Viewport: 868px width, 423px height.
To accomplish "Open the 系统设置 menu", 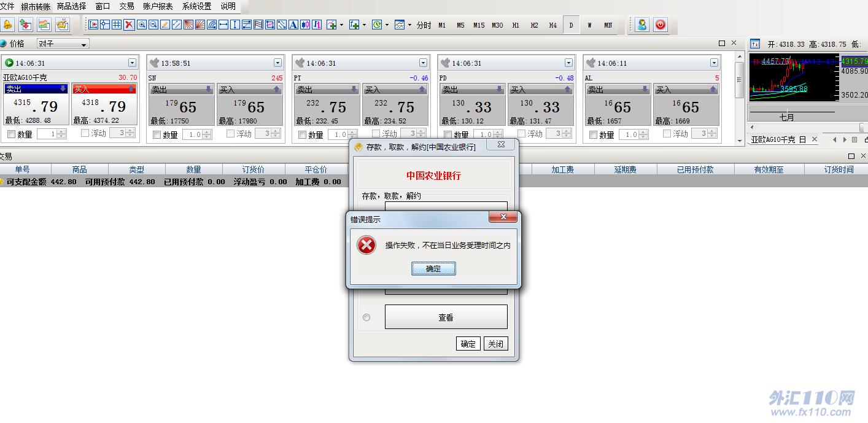I will point(196,6).
